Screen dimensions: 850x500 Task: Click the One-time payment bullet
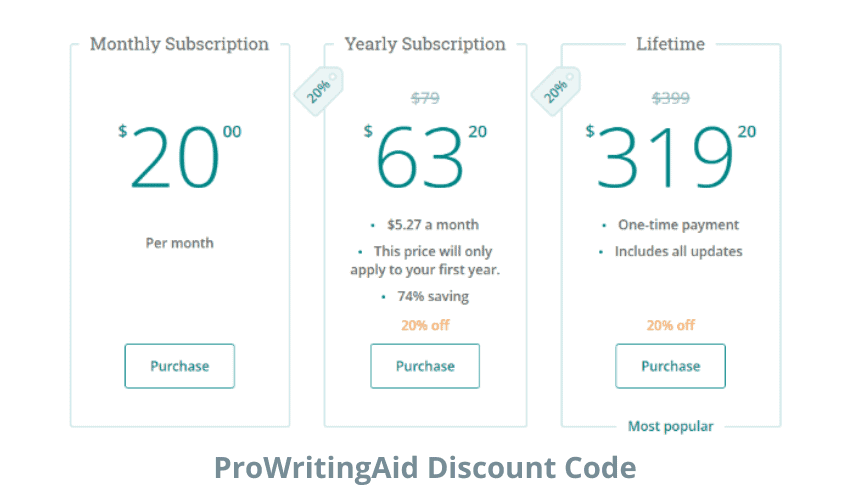[678, 225]
